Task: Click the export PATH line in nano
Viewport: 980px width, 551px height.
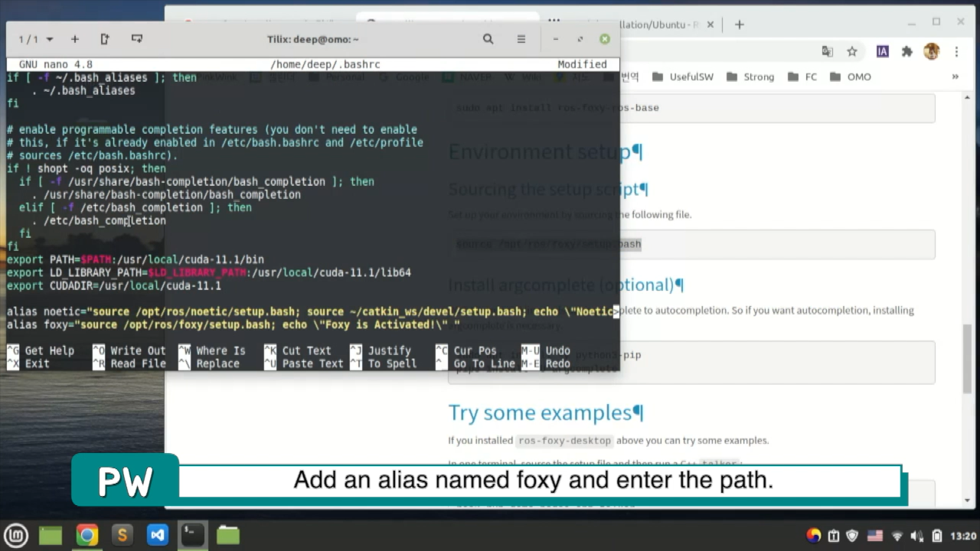Action: coord(135,259)
